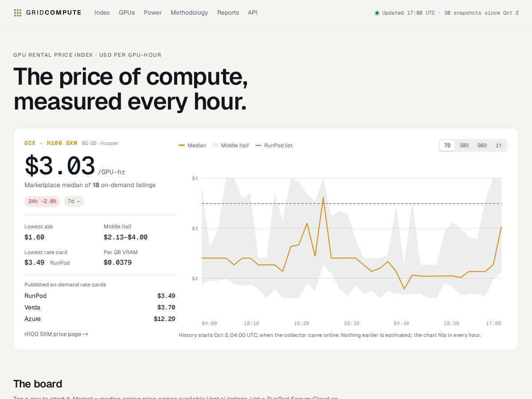
Task: Click the dashed RunPod list line
Action: pyautogui.click(x=352, y=203)
